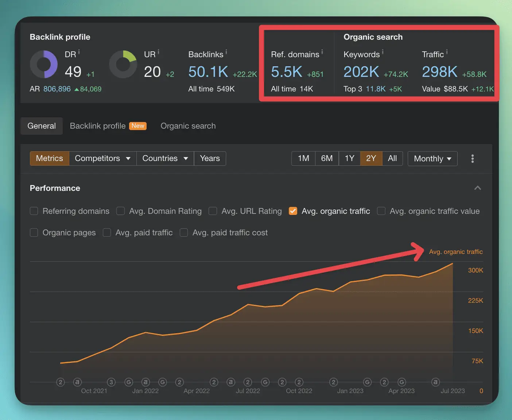
Task: Click the 'a' marker nearest Jul 2023
Action: tap(435, 382)
